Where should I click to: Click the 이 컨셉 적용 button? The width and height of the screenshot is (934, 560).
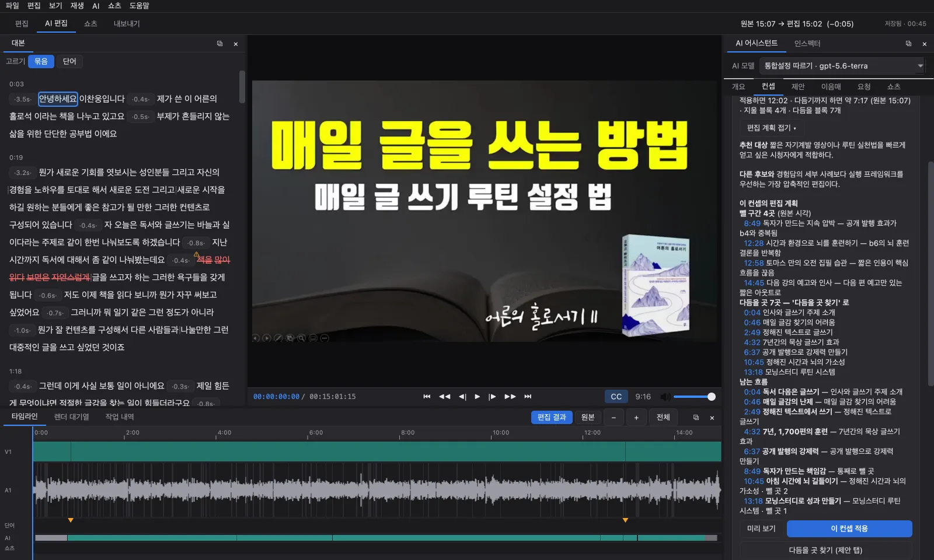click(849, 528)
